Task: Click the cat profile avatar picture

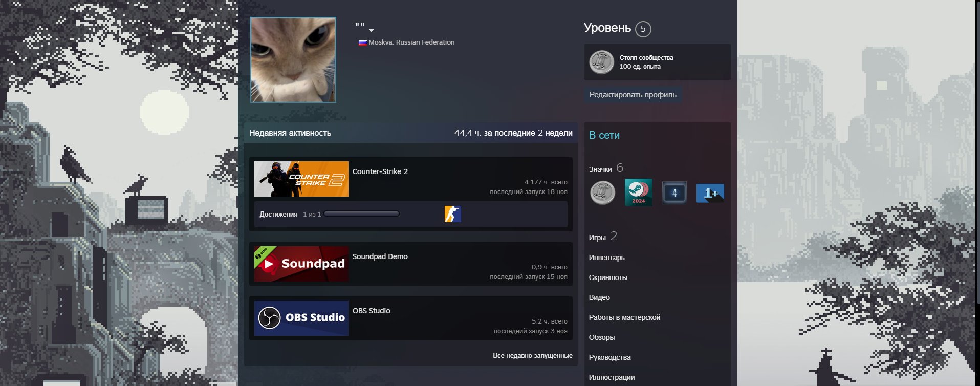Action: [x=293, y=60]
